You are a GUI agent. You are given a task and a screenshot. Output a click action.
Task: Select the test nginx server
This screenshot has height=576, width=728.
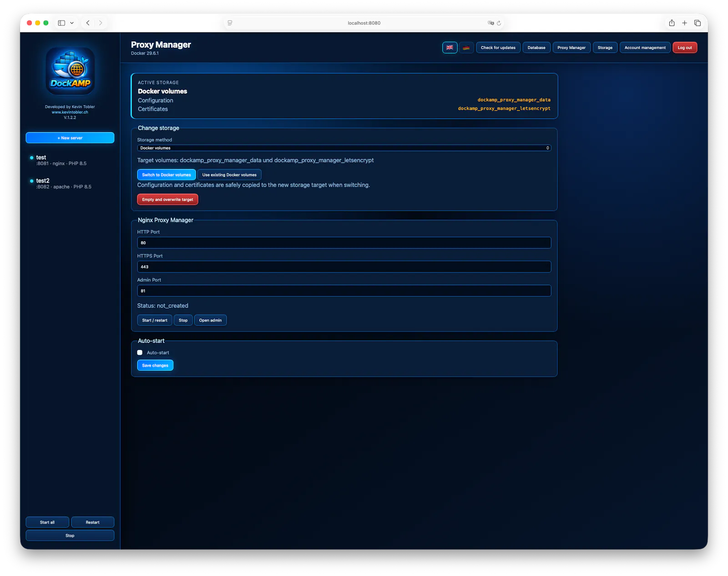(x=70, y=160)
